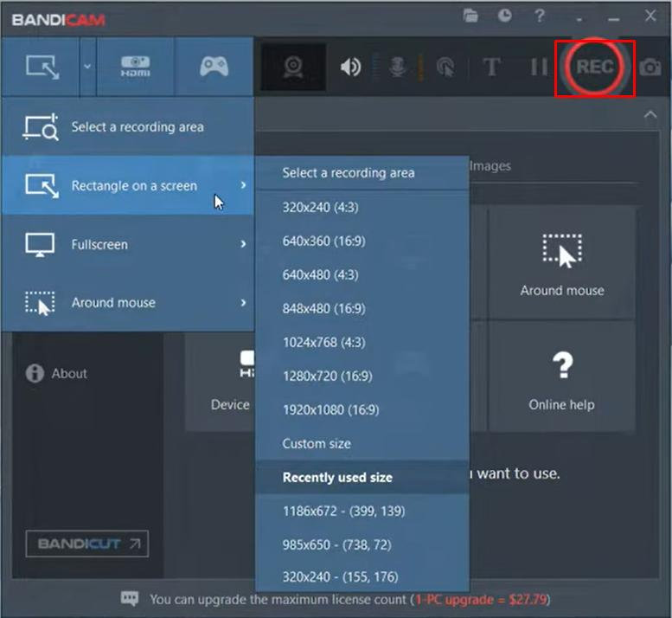Open Online help tile
Screen dimensions: 672x618
(562, 377)
